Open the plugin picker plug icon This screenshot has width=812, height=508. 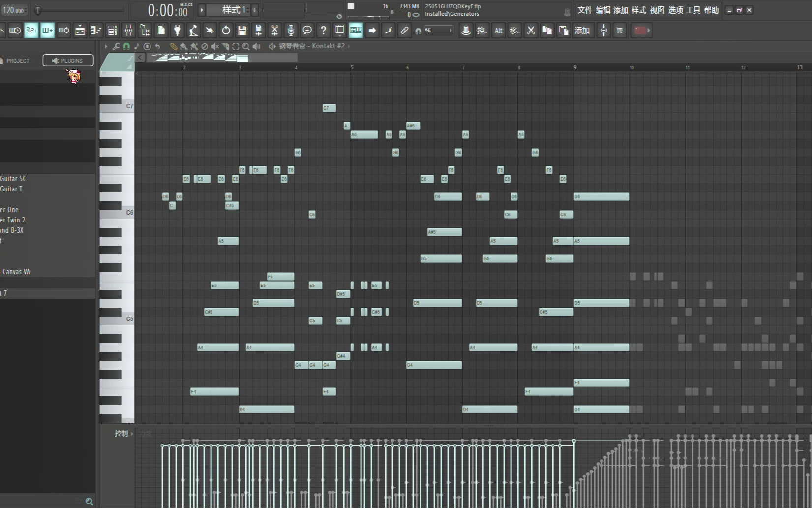[x=177, y=31]
